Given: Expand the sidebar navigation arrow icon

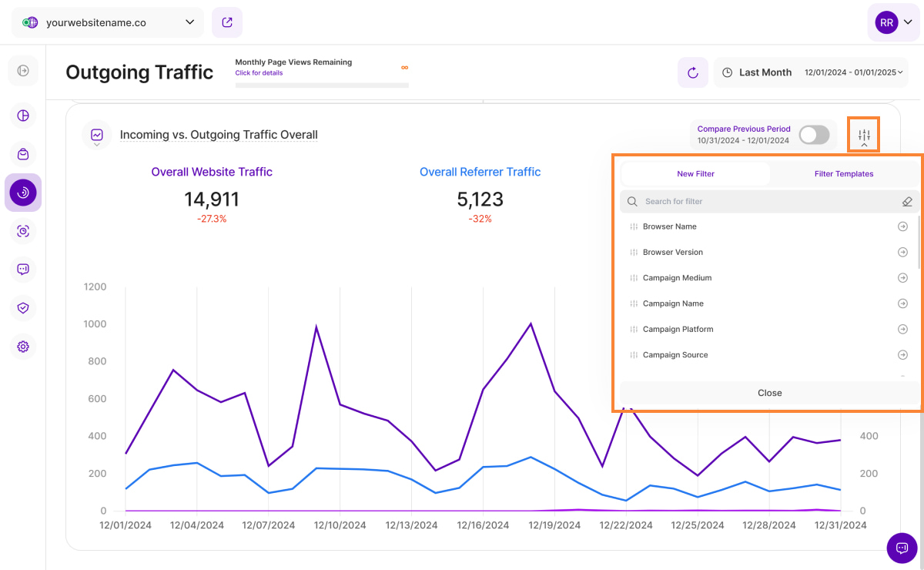Looking at the screenshot, I should (x=23, y=71).
